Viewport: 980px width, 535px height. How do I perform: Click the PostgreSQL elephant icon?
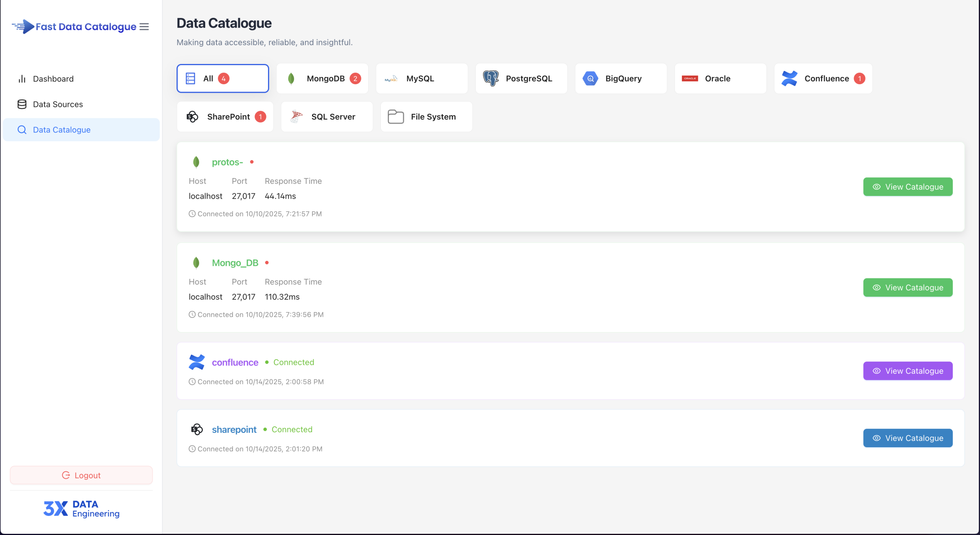[x=492, y=78]
